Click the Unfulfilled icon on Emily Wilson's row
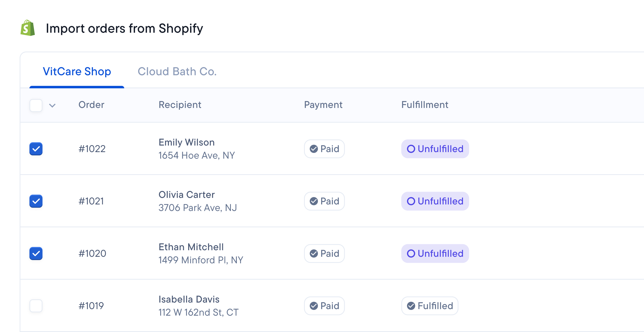 [x=411, y=149]
